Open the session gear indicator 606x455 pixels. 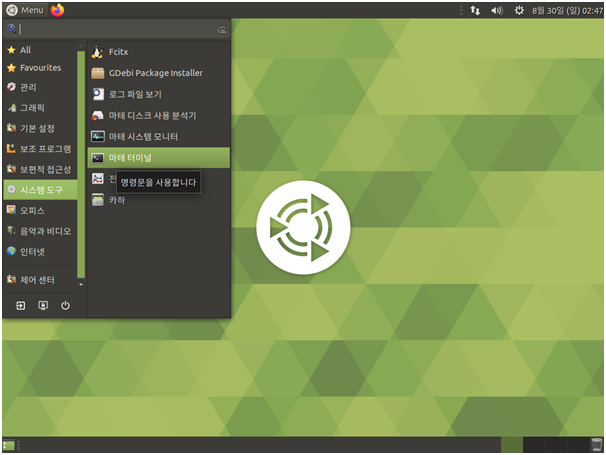pyautogui.click(x=519, y=10)
